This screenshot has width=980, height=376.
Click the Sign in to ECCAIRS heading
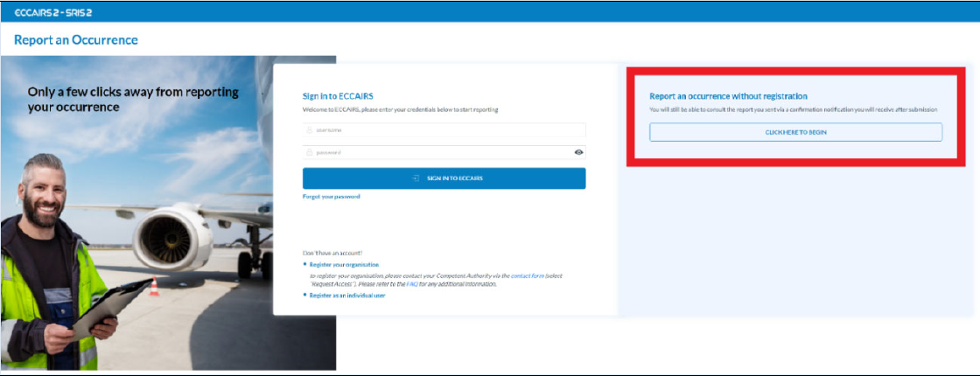click(338, 96)
